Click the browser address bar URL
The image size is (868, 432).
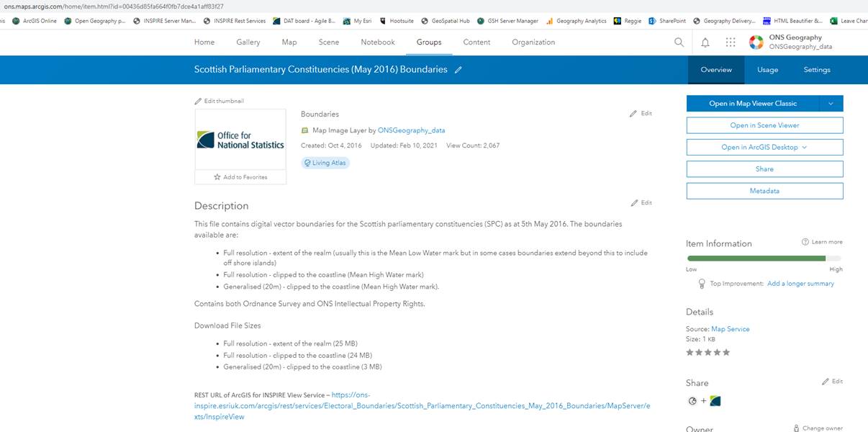point(112,6)
